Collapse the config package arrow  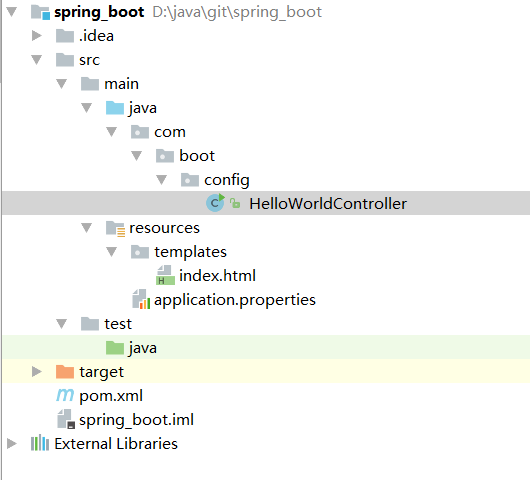[x=162, y=180]
